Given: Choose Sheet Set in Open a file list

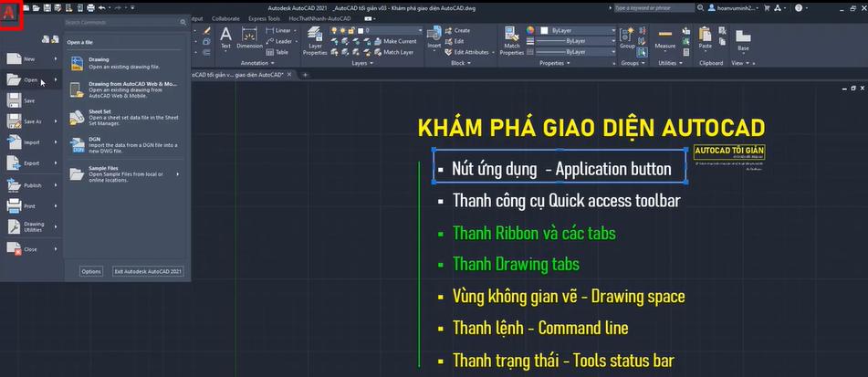Looking at the screenshot, I should tap(126, 118).
